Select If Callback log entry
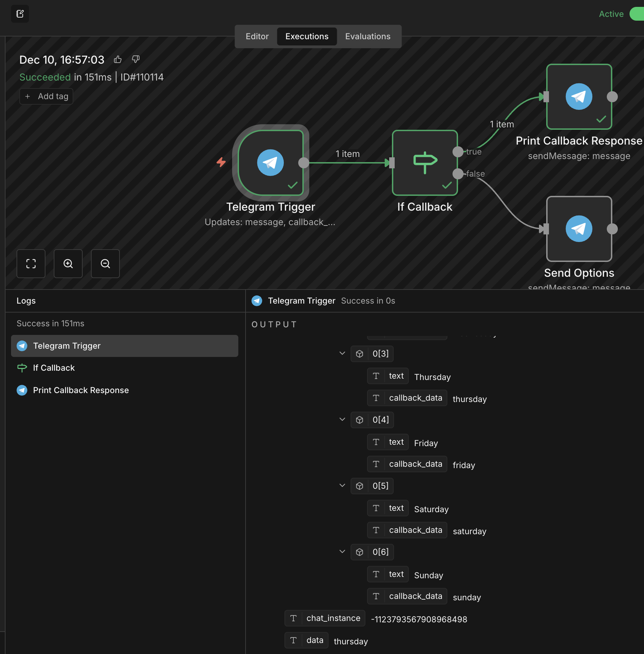This screenshot has width=644, height=654. point(54,368)
